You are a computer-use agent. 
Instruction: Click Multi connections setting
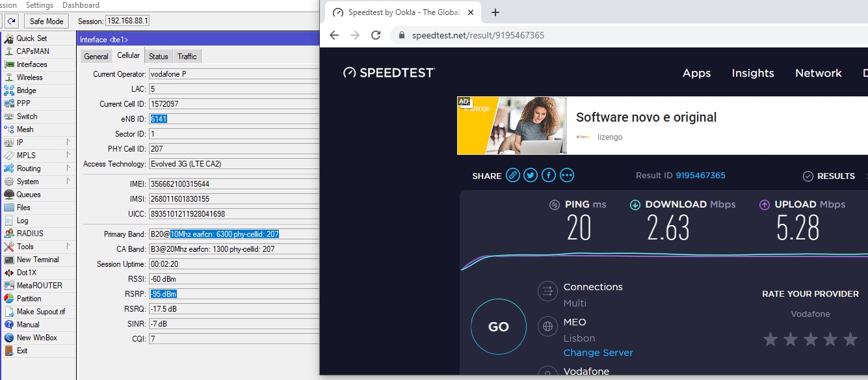575,303
